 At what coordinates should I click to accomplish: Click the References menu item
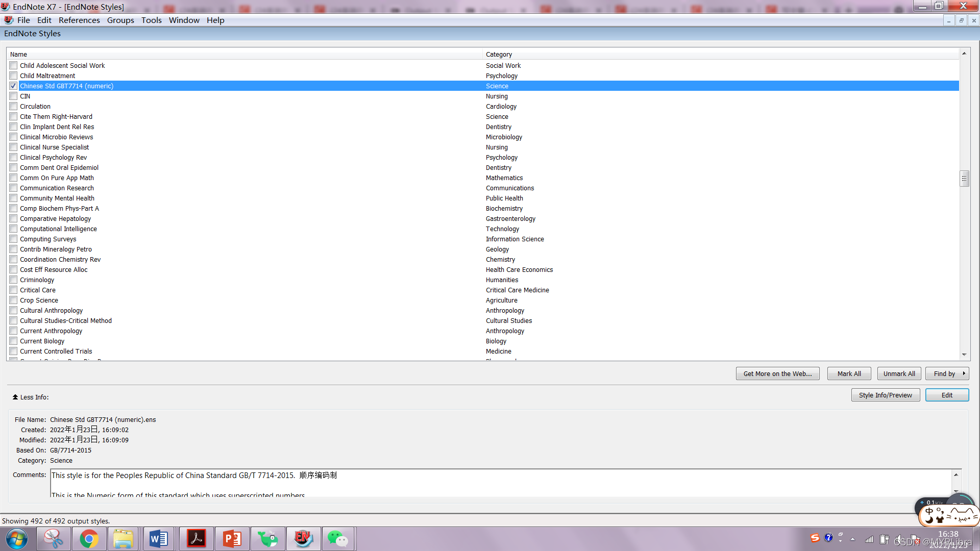79,20
